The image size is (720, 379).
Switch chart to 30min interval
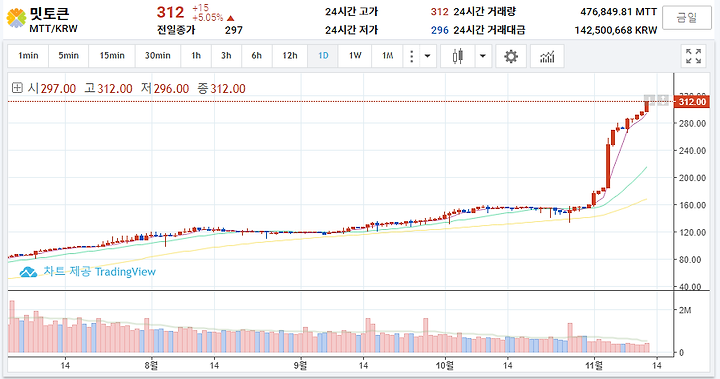158,56
